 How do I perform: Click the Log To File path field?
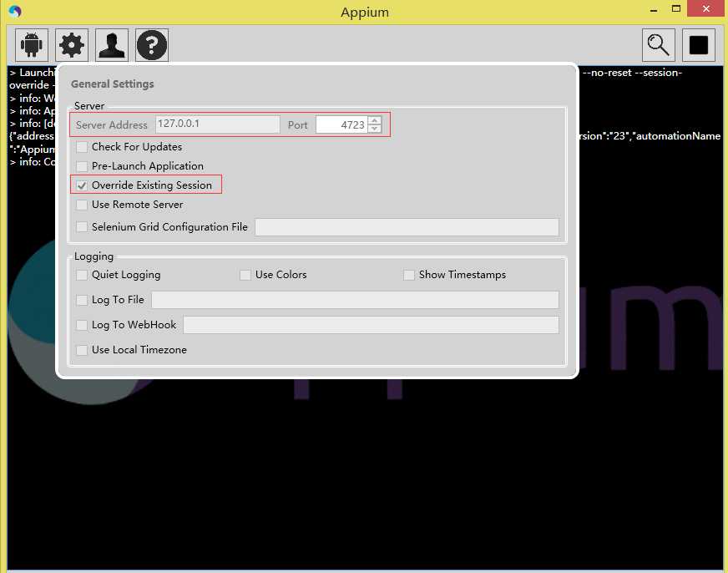(x=355, y=300)
